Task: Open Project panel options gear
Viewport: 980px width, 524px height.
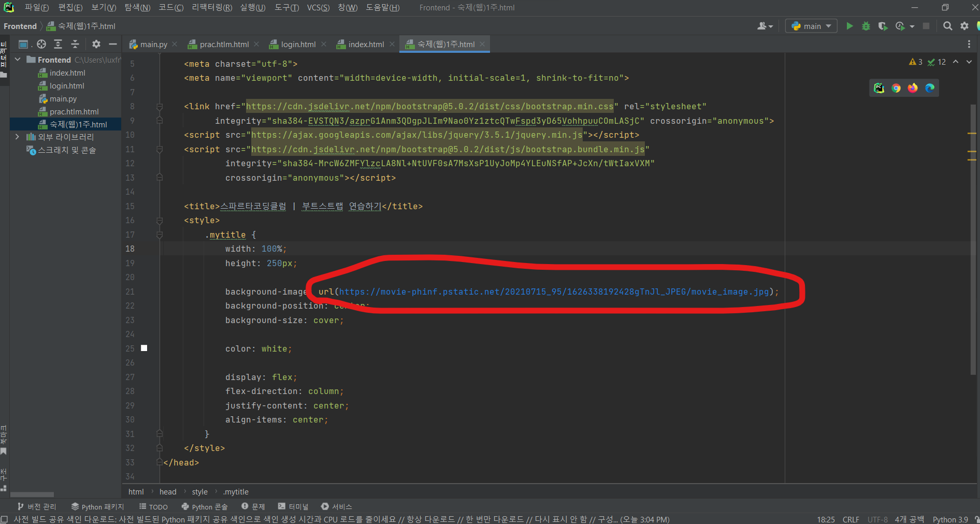Action: pos(96,44)
